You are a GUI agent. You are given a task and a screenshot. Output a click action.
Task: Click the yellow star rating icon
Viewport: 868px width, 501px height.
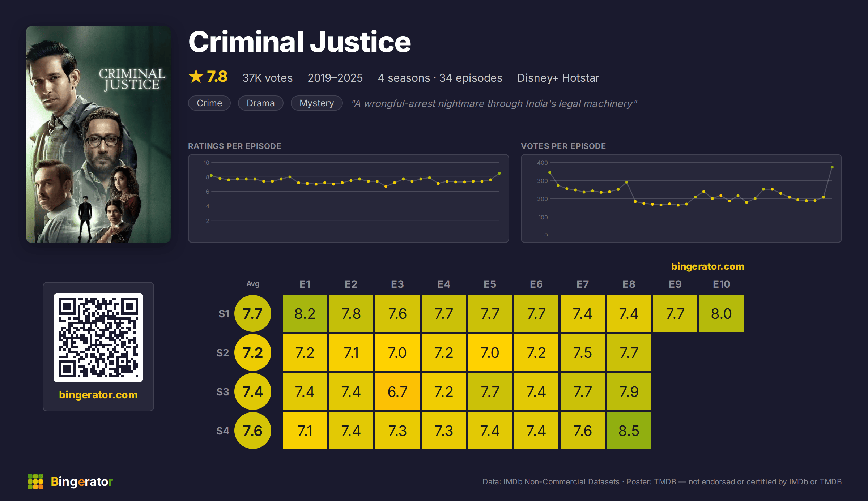[x=196, y=76]
